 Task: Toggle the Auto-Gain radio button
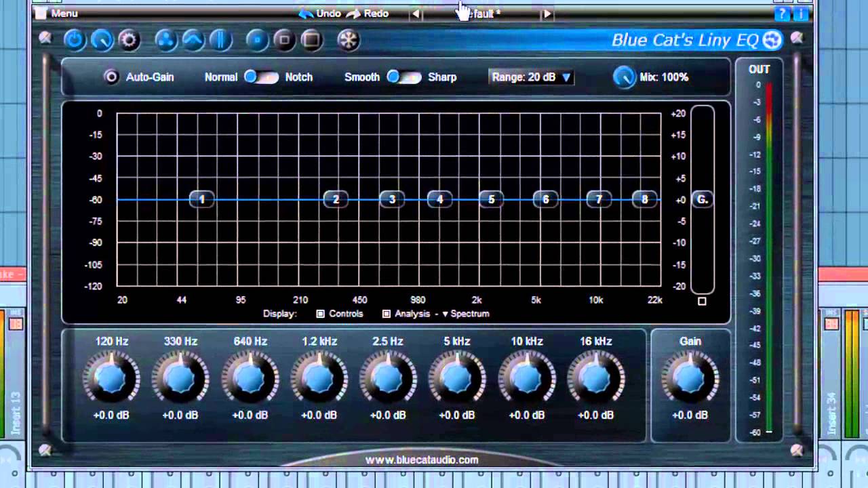111,77
